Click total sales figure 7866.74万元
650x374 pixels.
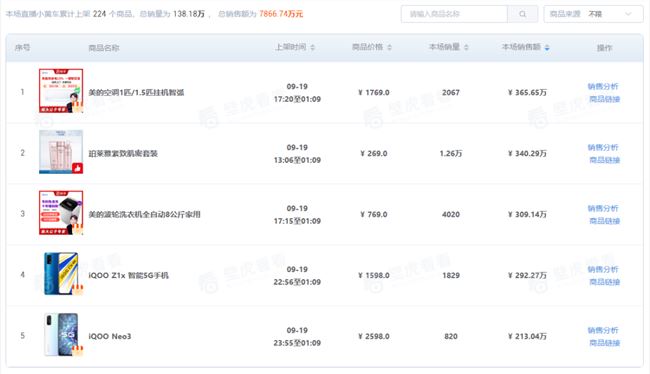point(281,14)
